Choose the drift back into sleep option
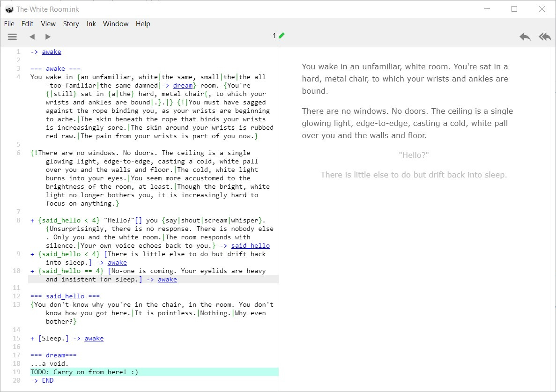556x392 pixels. tap(413, 174)
